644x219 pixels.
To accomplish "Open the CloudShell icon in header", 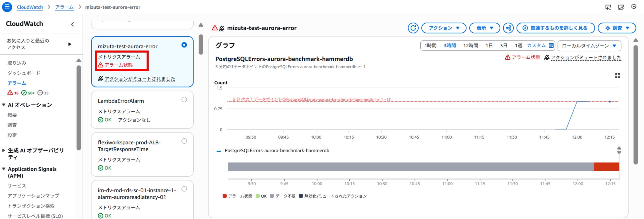I will tap(608, 7).
